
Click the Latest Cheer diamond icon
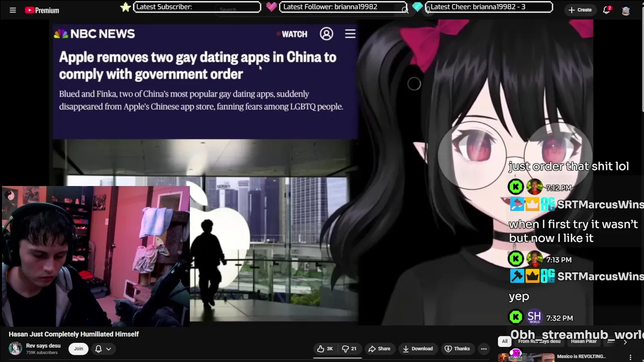[x=418, y=7]
